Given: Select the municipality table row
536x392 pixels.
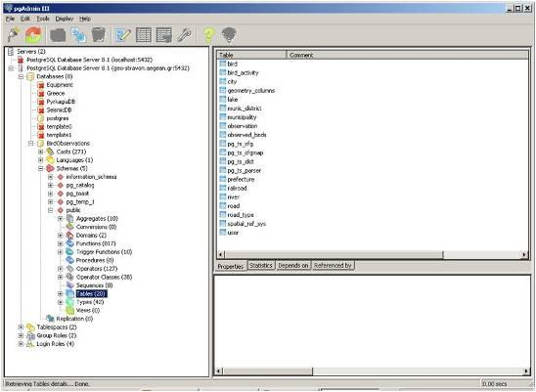Looking at the screenshot, I should coord(242,117).
